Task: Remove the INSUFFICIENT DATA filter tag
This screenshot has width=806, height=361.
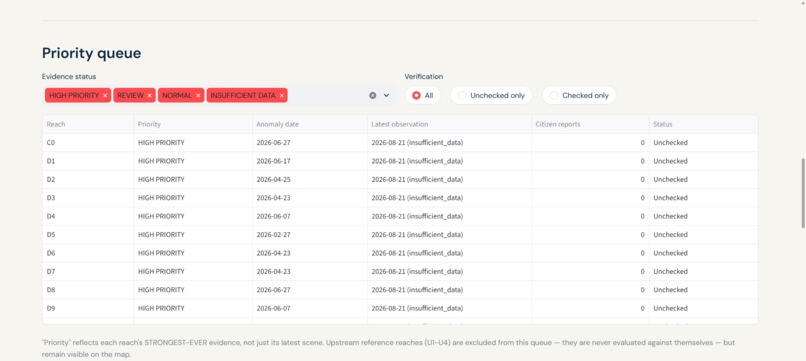Action: pos(282,96)
